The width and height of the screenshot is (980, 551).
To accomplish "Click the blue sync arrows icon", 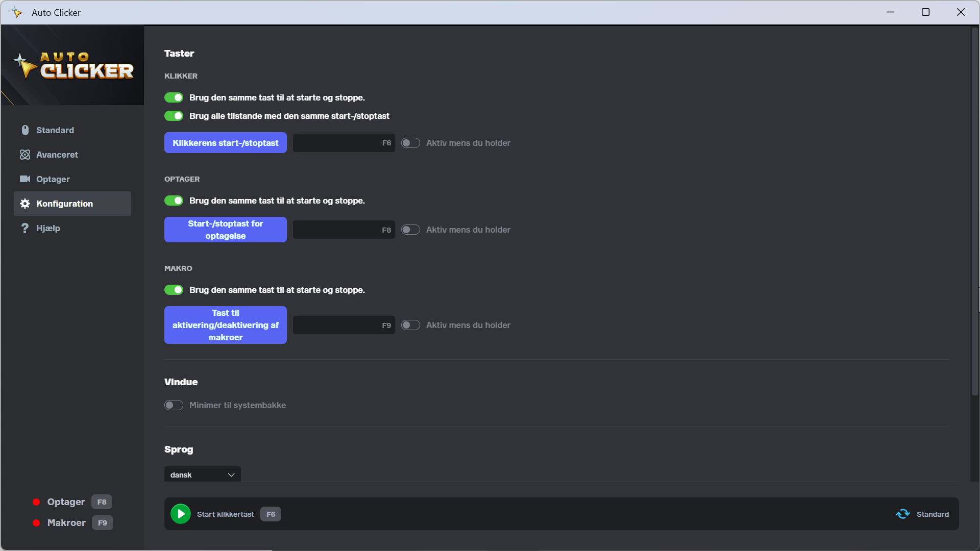I will point(902,514).
